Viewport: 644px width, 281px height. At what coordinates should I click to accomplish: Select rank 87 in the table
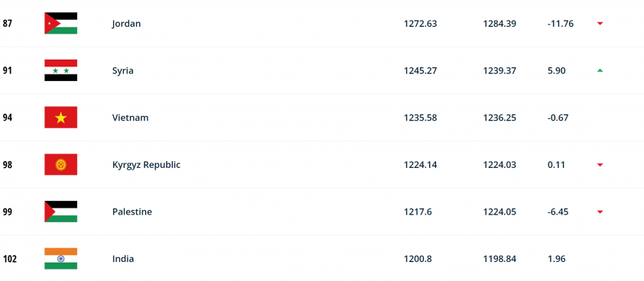click(8, 24)
